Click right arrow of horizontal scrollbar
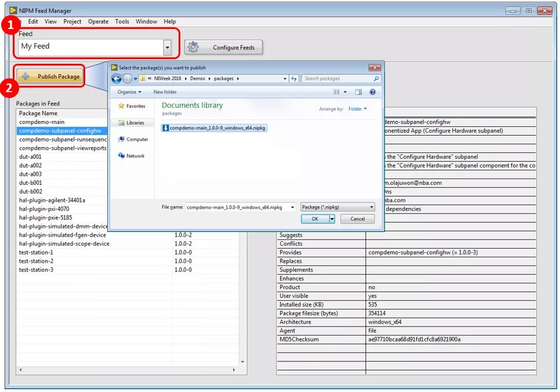 (234, 370)
